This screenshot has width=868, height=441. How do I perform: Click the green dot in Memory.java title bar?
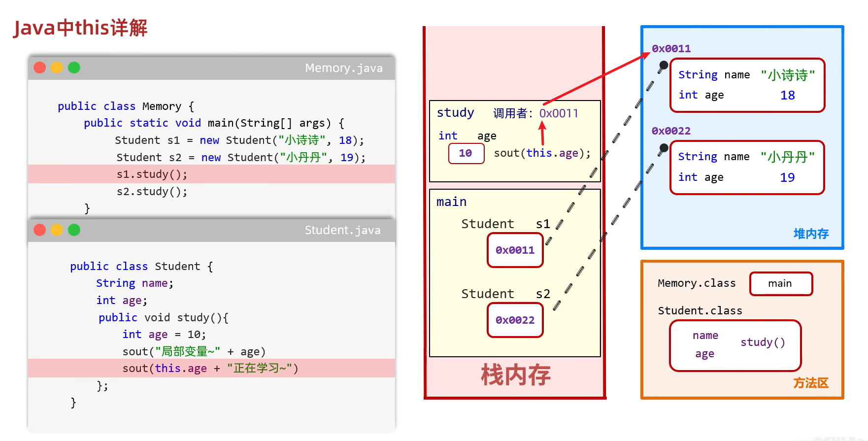74,68
